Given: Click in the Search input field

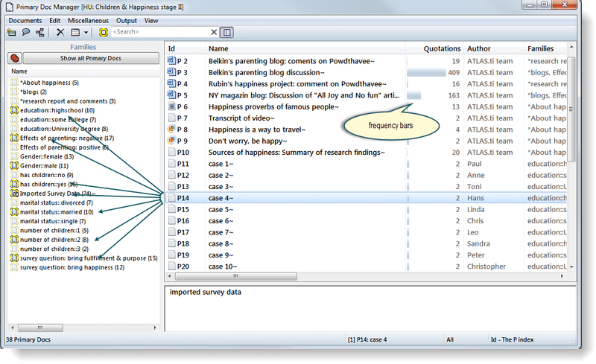Looking at the screenshot, I should [x=160, y=32].
